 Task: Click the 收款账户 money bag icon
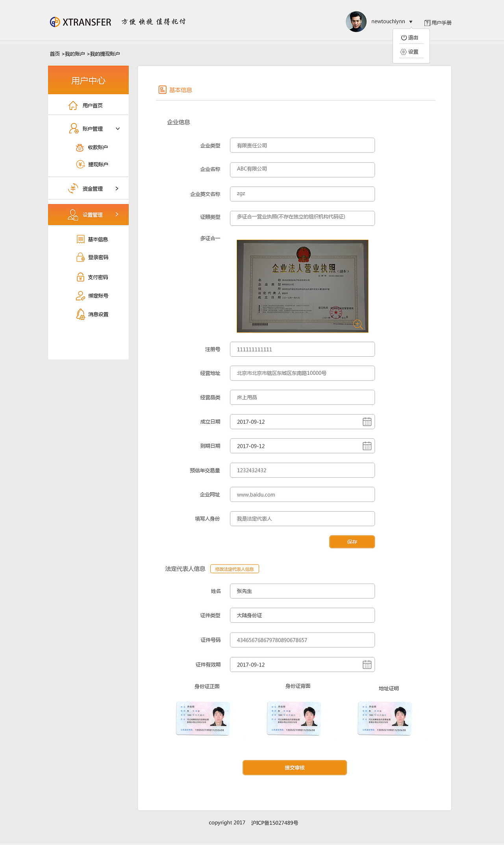[80, 147]
